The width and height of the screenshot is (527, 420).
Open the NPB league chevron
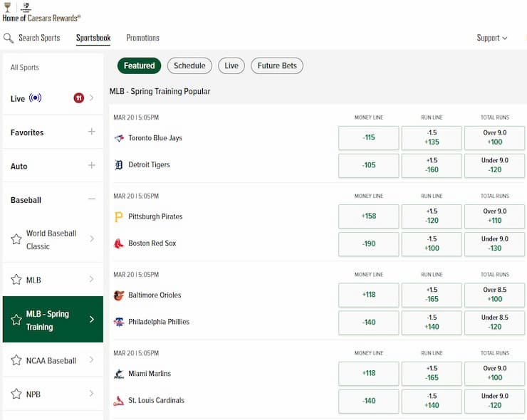click(x=91, y=393)
